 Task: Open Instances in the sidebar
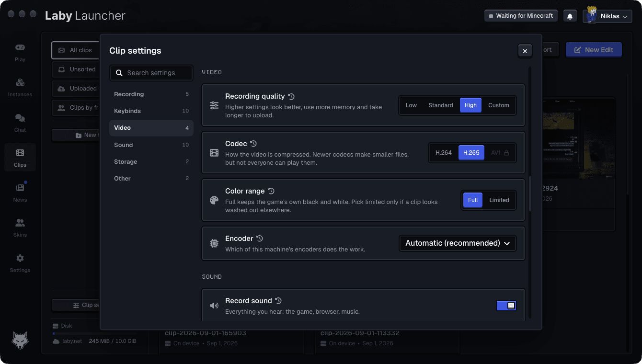(x=20, y=88)
